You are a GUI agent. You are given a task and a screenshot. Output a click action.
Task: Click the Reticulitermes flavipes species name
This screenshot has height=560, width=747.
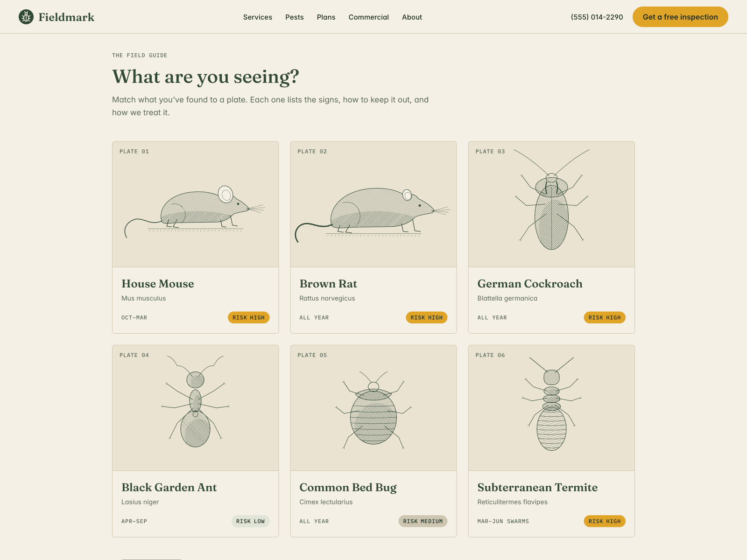click(513, 502)
